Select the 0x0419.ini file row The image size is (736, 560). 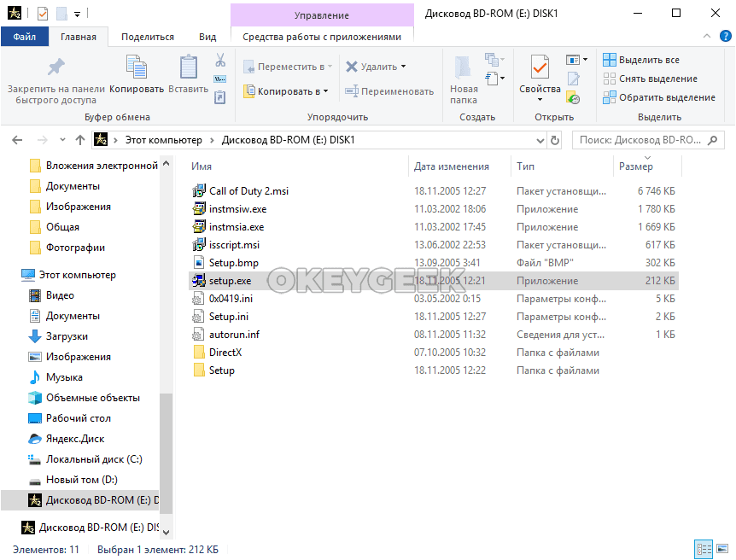(x=433, y=299)
